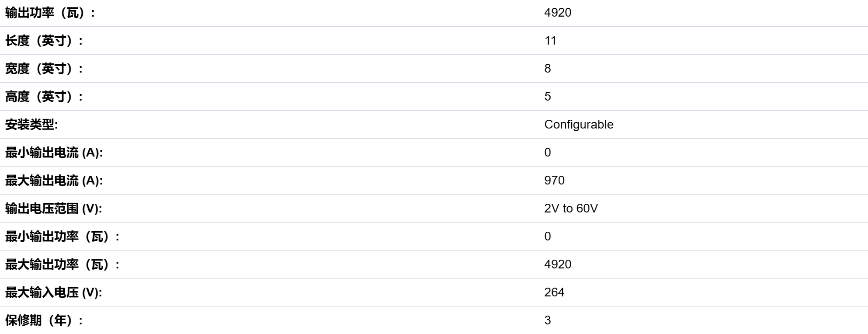This screenshot has height=334, width=868.
Task: Click the output power value 4920
Action: tap(558, 12)
